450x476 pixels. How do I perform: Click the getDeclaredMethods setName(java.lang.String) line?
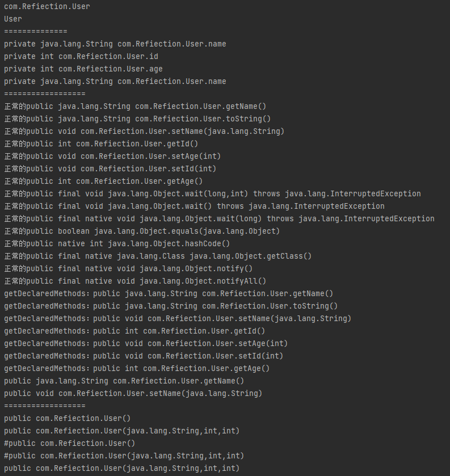click(x=178, y=318)
